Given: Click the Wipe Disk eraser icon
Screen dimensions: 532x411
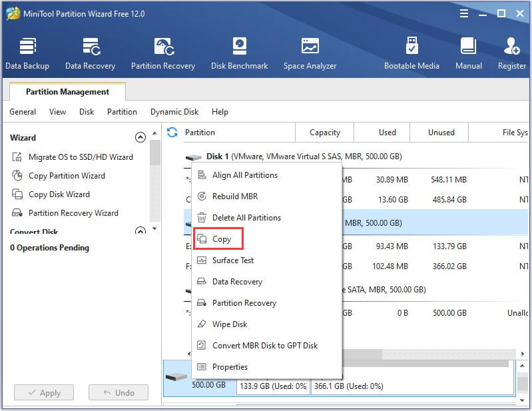Looking at the screenshot, I should tap(202, 324).
